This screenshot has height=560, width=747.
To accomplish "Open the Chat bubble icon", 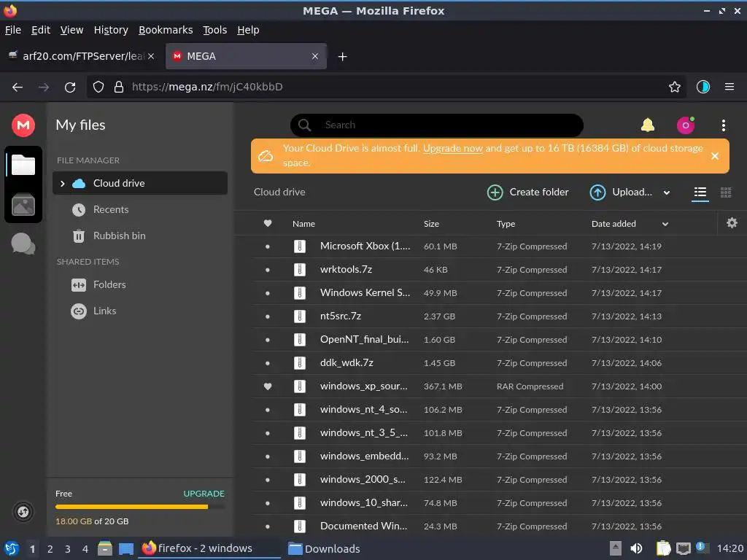I will (x=23, y=244).
